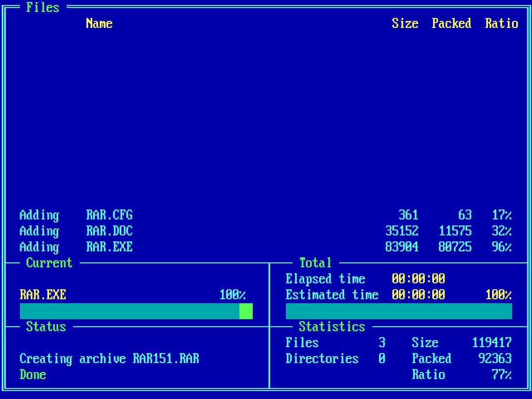532x399 pixels.
Task: Click the 100% value in the Total panel
Action: (499, 295)
